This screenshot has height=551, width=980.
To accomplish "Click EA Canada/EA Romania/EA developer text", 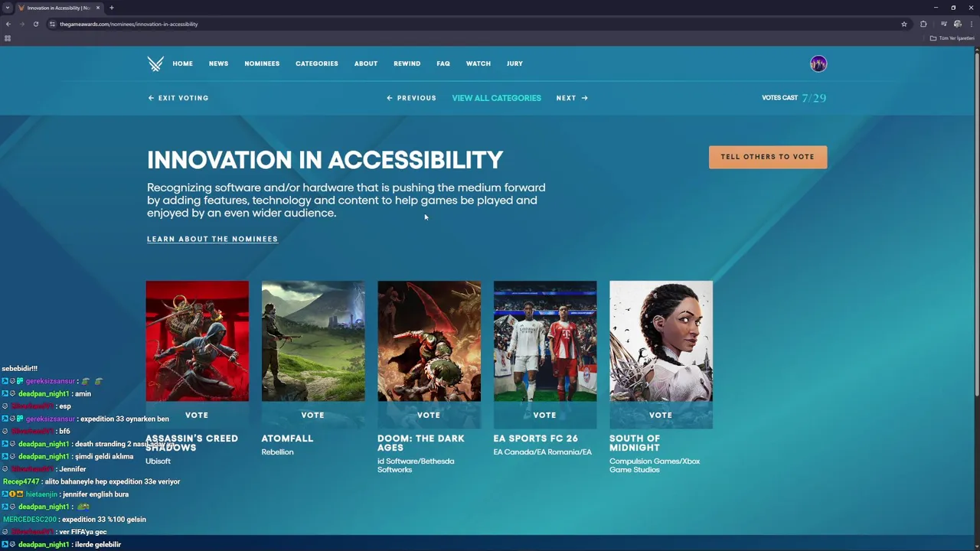I will pyautogui.click(x=543, y=452).
